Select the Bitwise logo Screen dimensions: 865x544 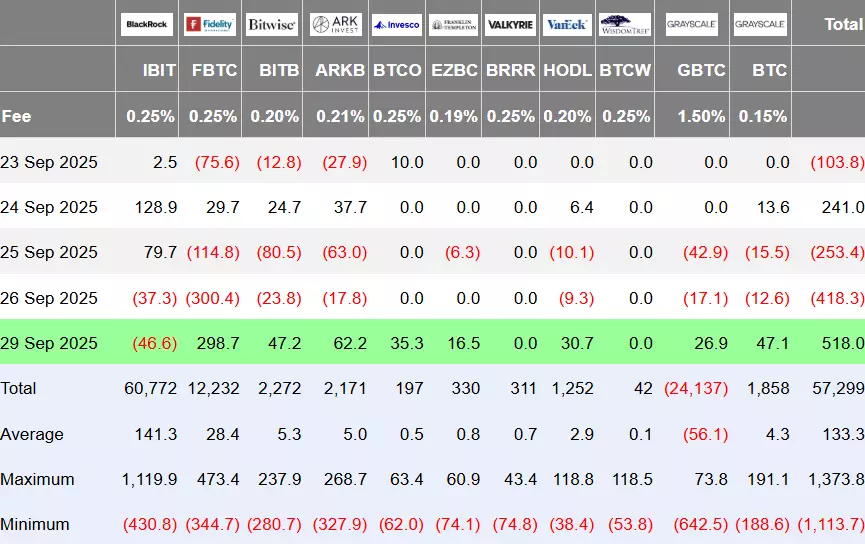[271, 24]
